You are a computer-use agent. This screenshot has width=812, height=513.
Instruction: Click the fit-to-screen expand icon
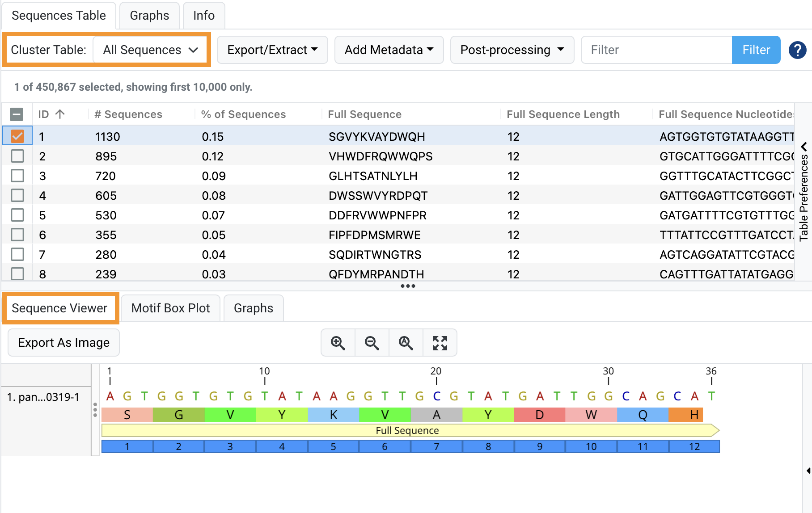click(x=440, y=343)
